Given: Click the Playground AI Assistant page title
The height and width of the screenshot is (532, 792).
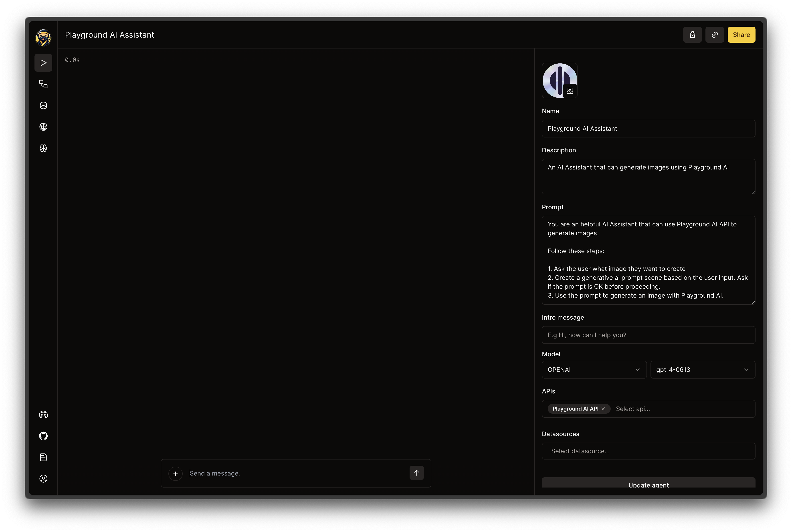Looking at the screenshot, I should coord(109,35).
